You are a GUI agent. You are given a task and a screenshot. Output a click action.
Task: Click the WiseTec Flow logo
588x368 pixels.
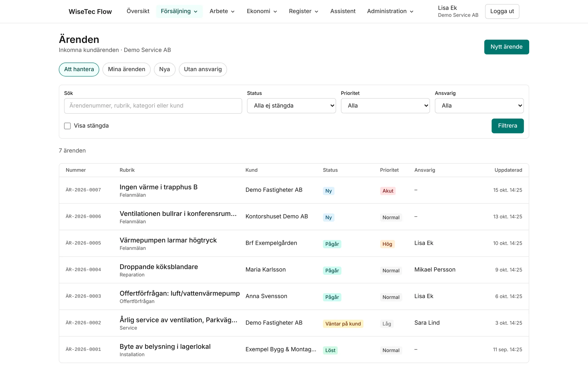(90, 12)
